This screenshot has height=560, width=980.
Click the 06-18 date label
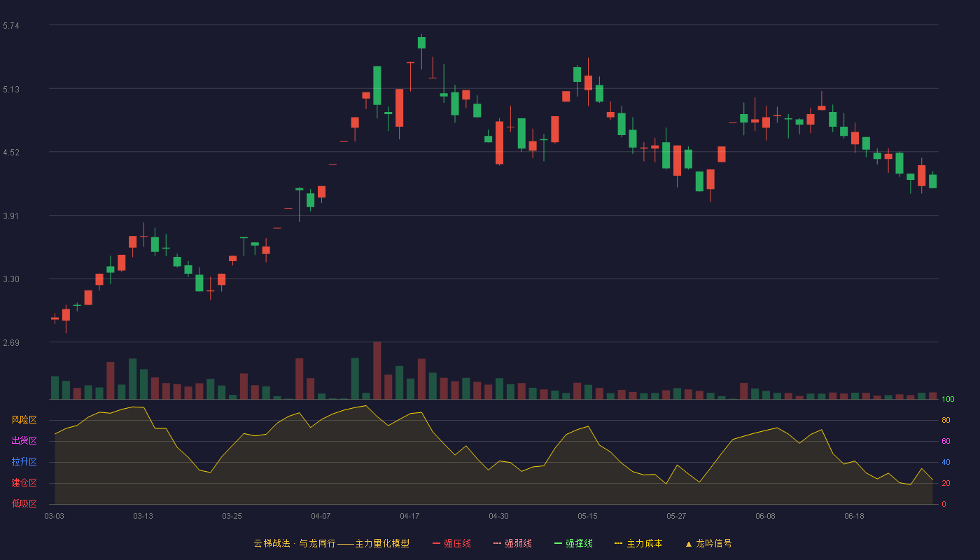(x=855, y=516)
